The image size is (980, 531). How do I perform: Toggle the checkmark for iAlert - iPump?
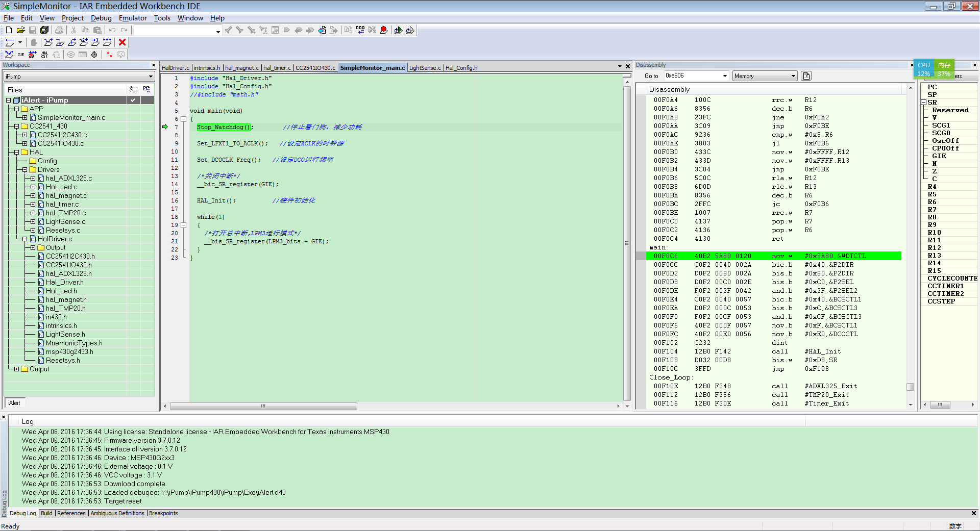(x=133, y=100)
